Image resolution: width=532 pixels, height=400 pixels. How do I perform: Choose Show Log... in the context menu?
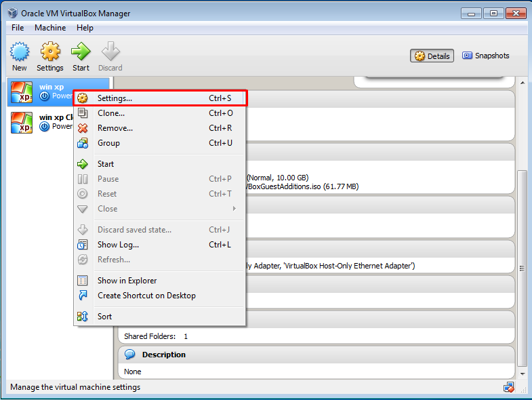point(159,245)
